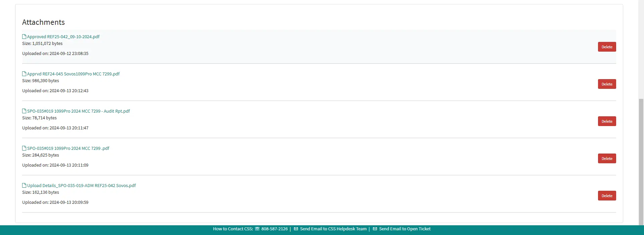Click text Size: 986,390 bytes
The width and height of the screenshot is (644, 235).
pyautogui.click(x=41, y=81)
